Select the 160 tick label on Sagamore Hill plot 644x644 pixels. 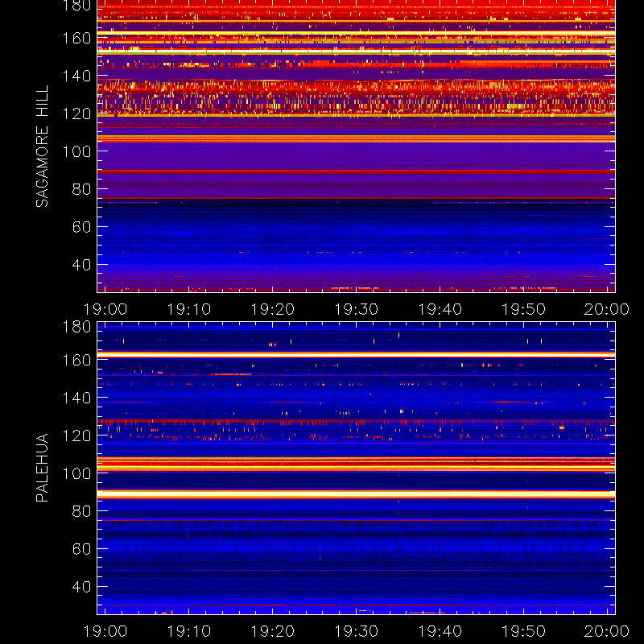pyautogui.click(x=76, y=38)
